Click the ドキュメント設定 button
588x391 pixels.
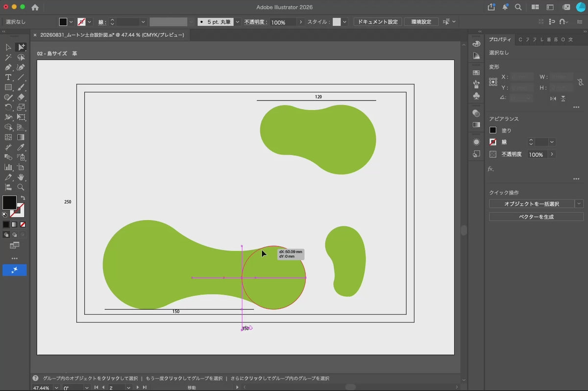click(x=378, y=22)
